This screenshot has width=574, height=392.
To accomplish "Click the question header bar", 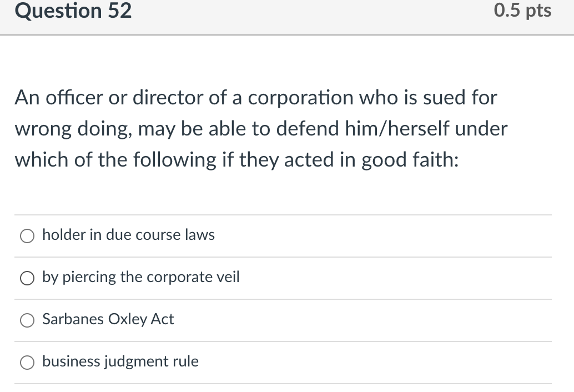I will point(287,14).
